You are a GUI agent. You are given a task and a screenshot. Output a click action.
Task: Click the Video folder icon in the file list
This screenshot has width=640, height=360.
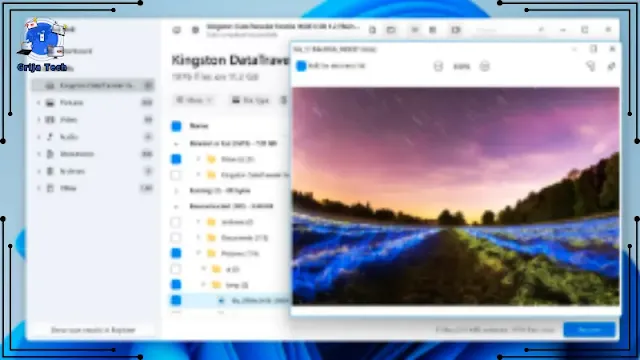(x=211, y=159)
